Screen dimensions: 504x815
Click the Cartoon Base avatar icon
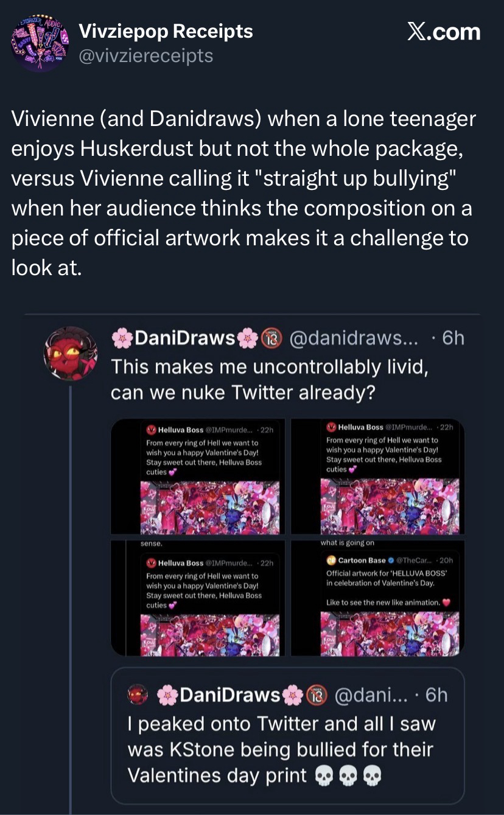[x=332, y=561]
